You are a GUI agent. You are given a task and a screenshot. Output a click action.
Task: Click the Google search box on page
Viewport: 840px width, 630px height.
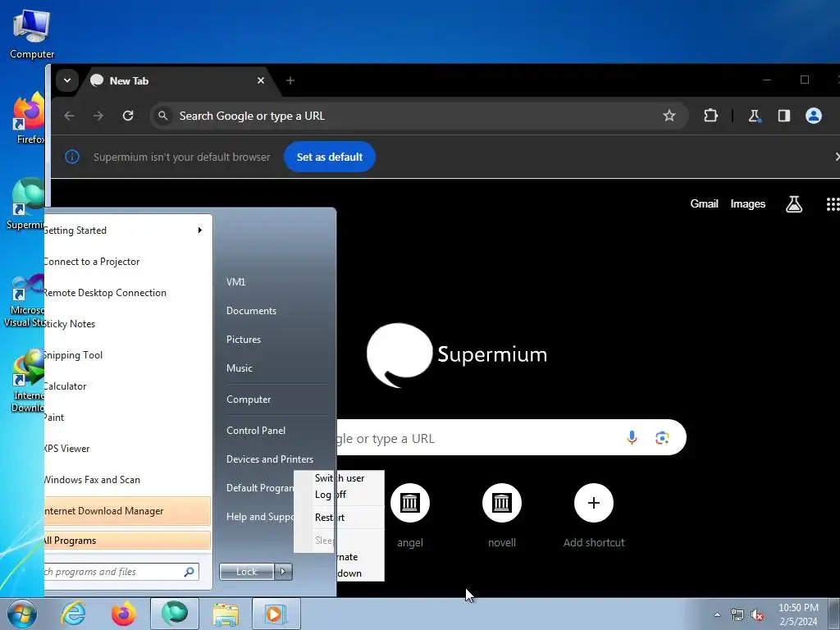point(512,438)
